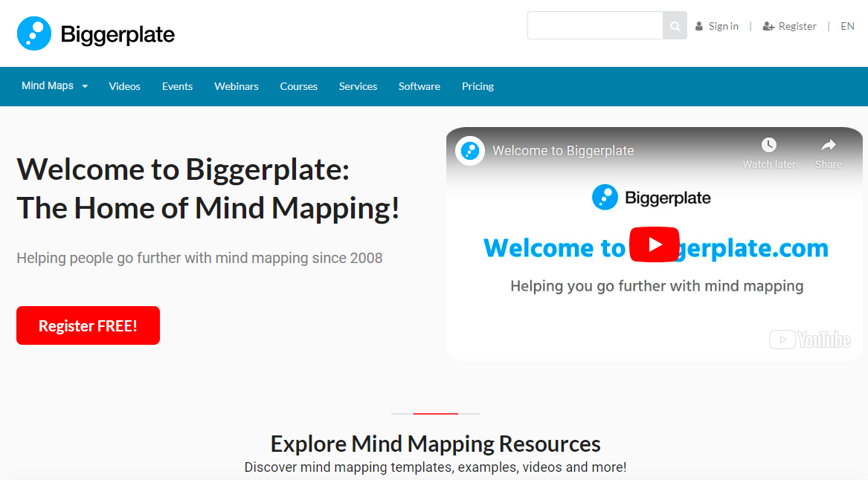This screenshot has height=480, width=868.
Task: Open the Services menu item
Action: (358, 86)
